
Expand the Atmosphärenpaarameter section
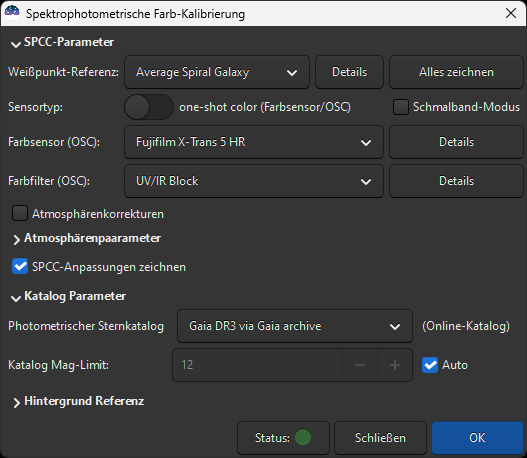coord(86,238)
